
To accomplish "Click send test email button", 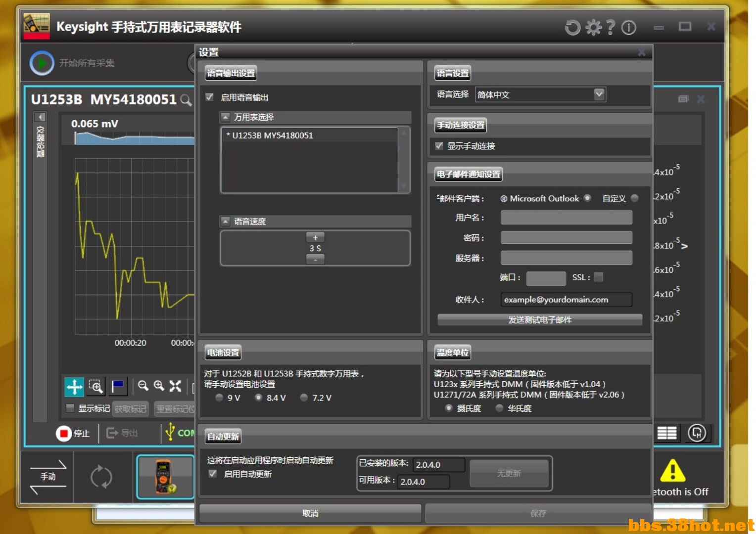I will [540, 320].
